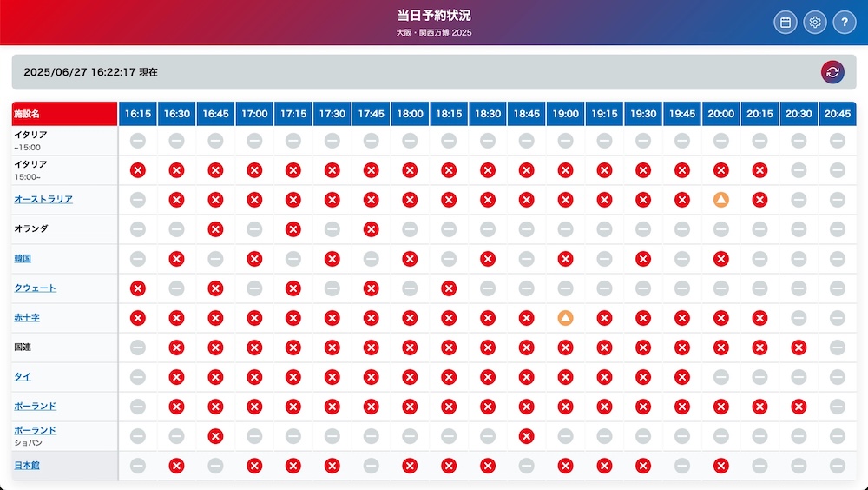Open help with the question mark icon
This screenshot has width=868, height=490.
(845, 23)
